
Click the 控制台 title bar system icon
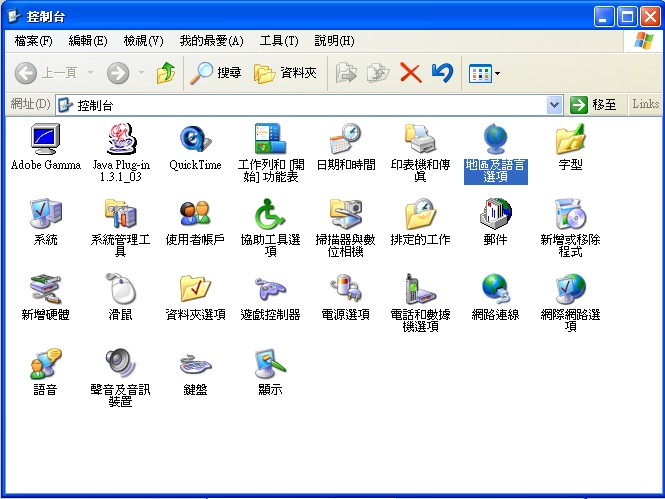point(15,17)
